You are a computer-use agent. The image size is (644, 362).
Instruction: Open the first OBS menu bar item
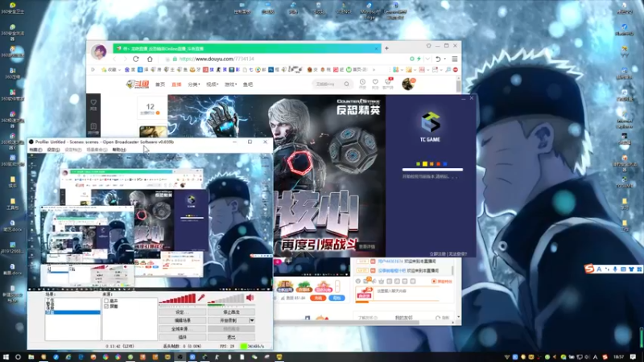pyautogui.click(x=35, y=150)
